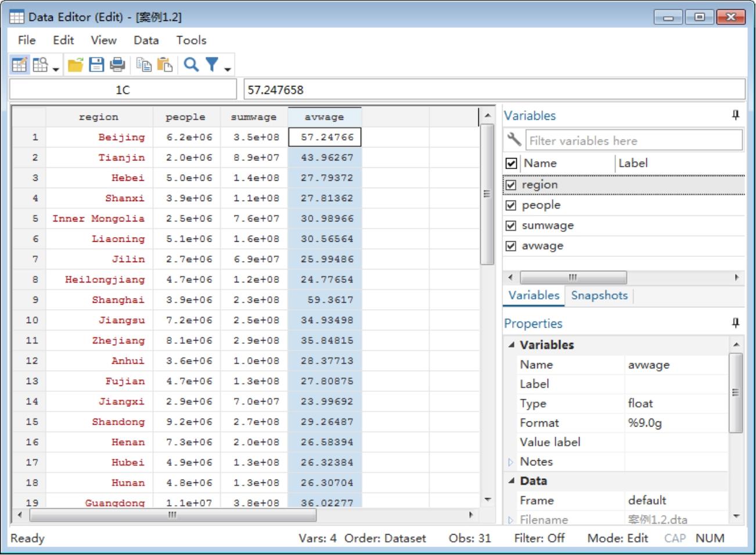Toggle the avwage variable checkbox

point(511,246)
